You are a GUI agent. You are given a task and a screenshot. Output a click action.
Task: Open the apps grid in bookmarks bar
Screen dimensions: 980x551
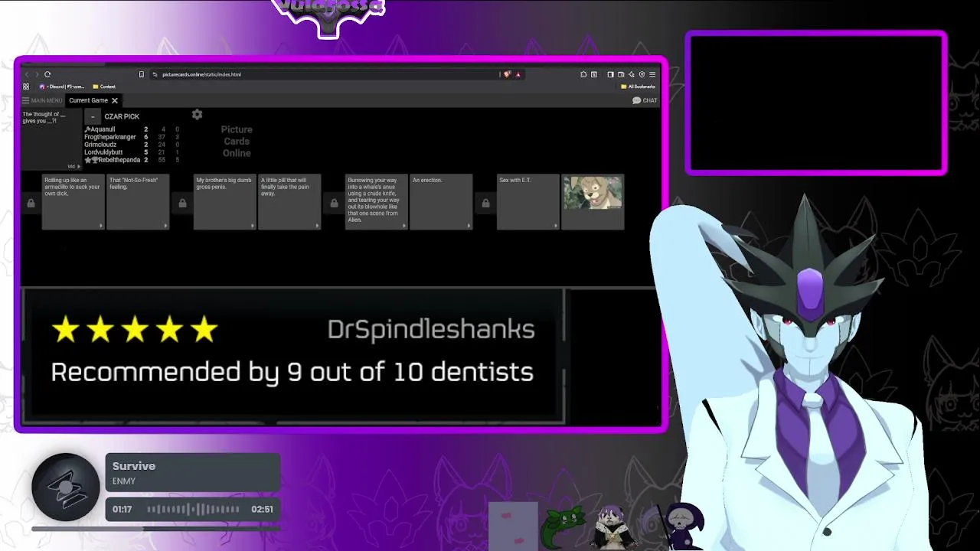tap(26, 86)
